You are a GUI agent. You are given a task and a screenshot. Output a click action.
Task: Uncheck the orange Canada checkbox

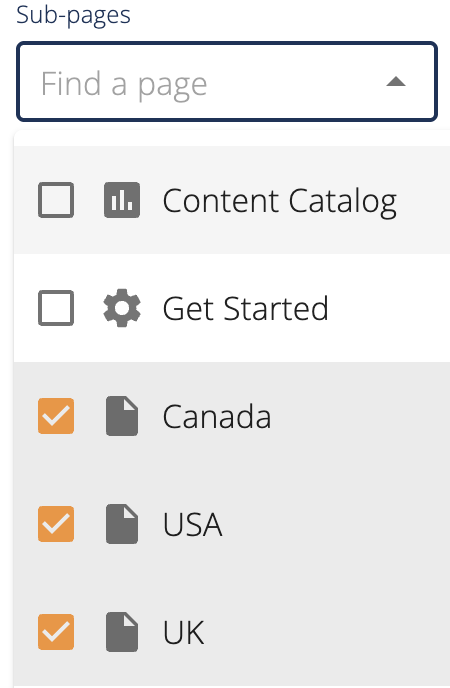point(56,416)
